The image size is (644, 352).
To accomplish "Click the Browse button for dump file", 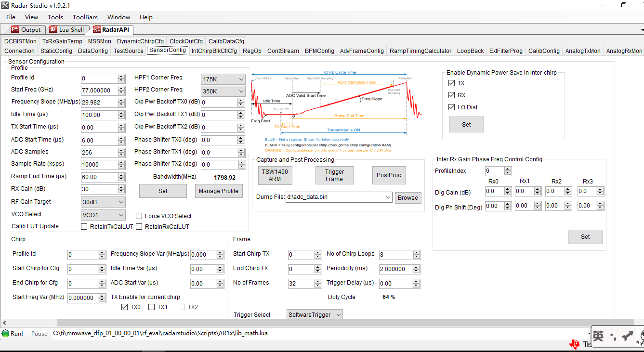I will pyautogui.click(x=408, y=198).
